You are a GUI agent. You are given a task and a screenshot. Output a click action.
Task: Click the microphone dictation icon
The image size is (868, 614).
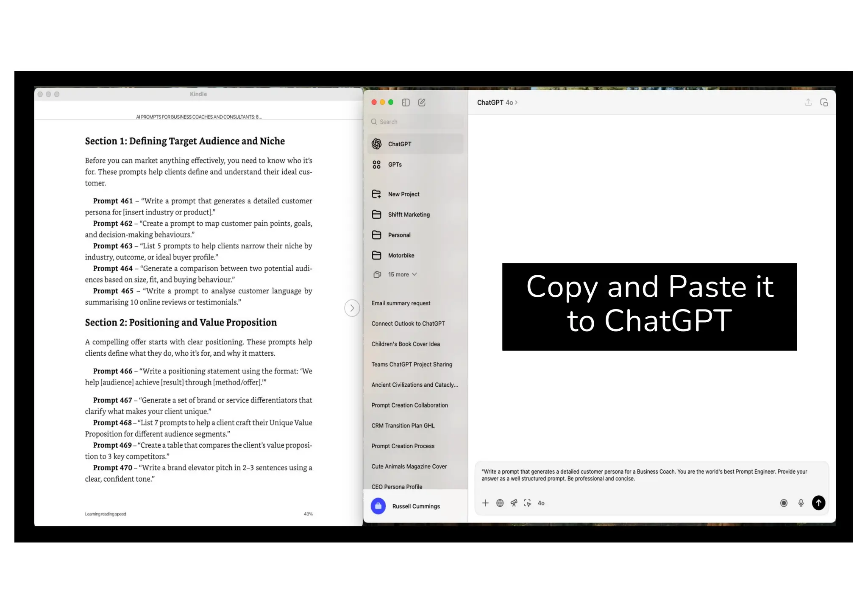pyautogui.click(x=801, y=503)
